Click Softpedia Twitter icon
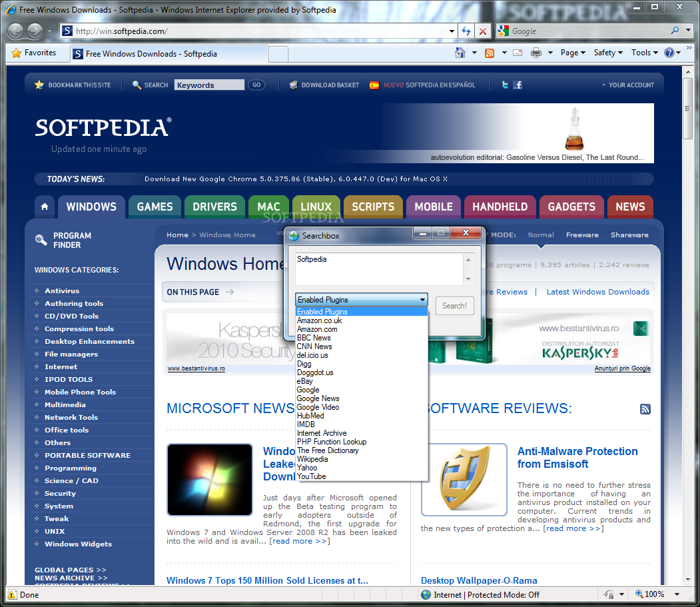700x607 pixels. click(x=505, y=85)
